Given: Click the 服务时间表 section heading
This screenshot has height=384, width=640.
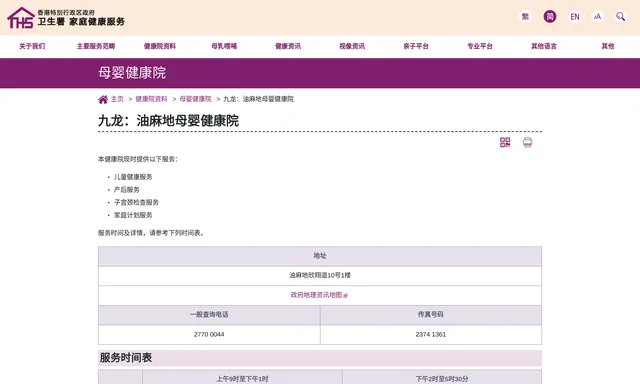Looking at the screenshot, I should pos(126,358).
